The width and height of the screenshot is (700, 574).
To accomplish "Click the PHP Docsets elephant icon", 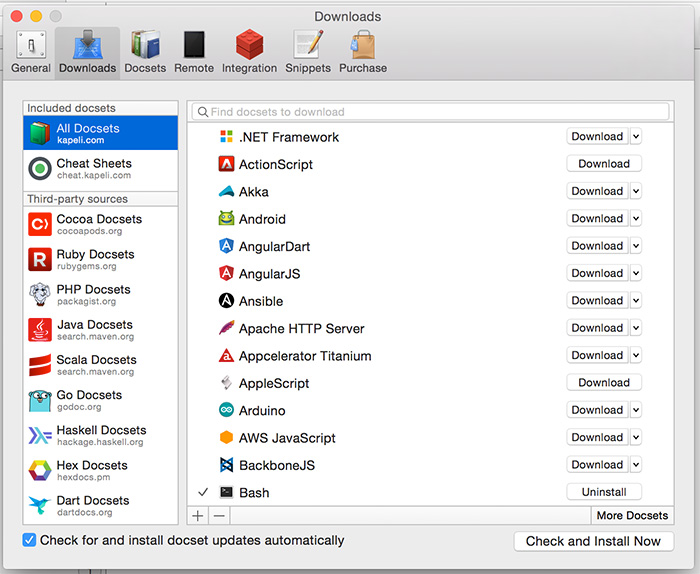I will tap(40, 294).
